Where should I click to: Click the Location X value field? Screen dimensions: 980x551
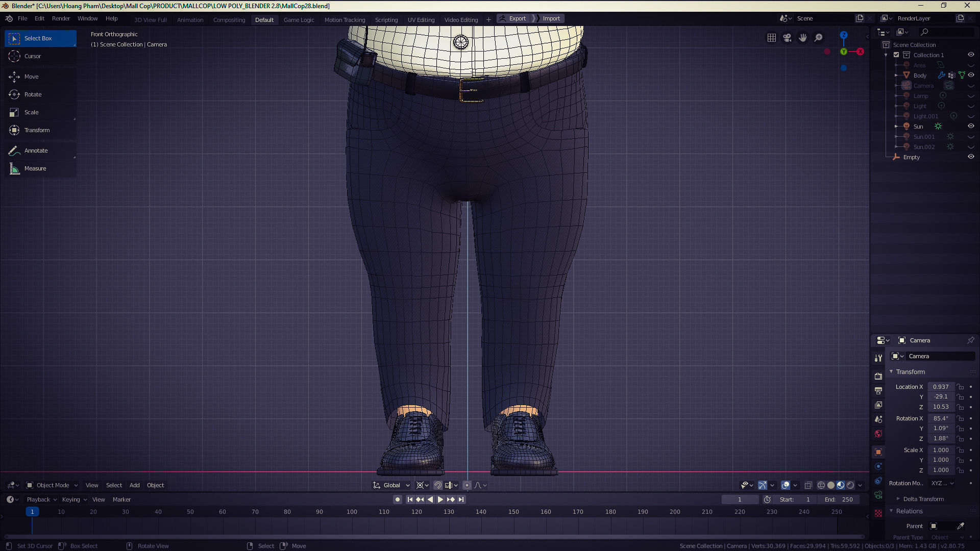pyautogui.click(x=940, y=387)
